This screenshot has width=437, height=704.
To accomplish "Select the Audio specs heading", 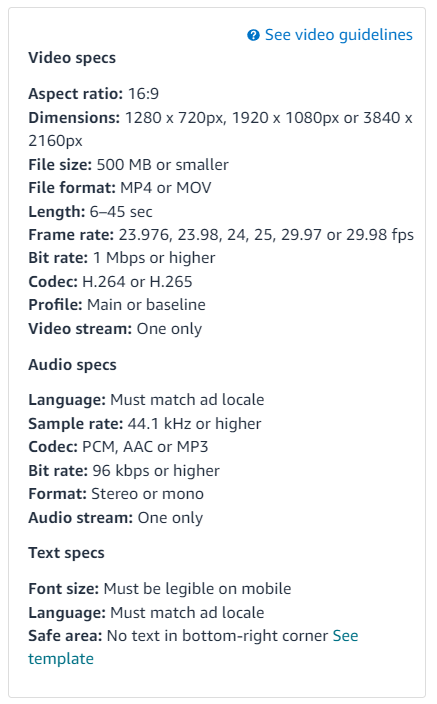I will coord(72,365).
